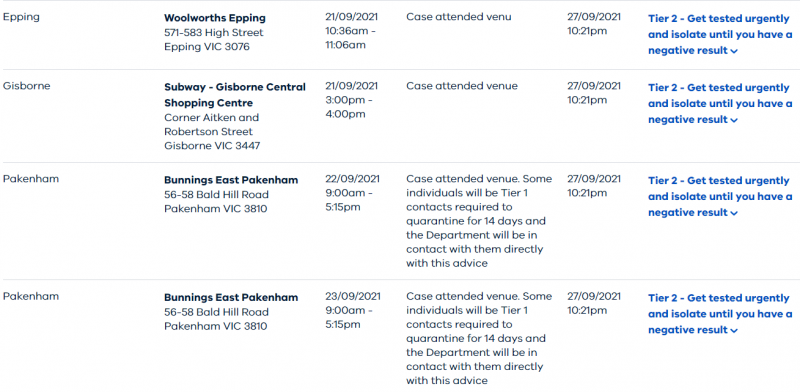The width and height of the screenshot is (800, 392).
Task: Select the 571-583 High Street address text
Action: (x=214, y=33)
